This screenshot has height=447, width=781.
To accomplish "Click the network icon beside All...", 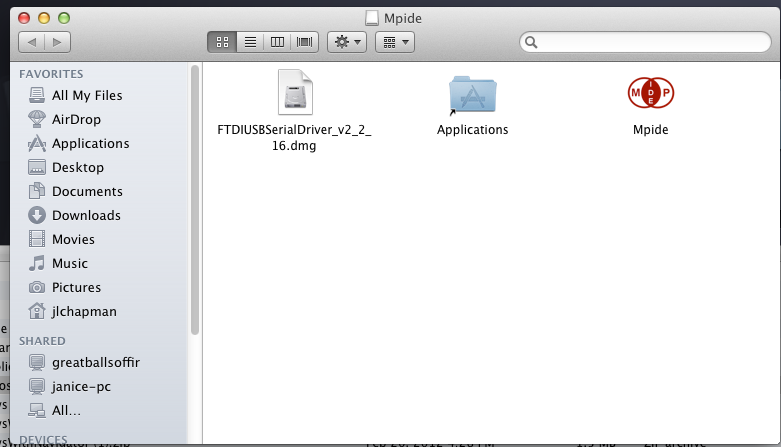I will (x=36, y=410).
